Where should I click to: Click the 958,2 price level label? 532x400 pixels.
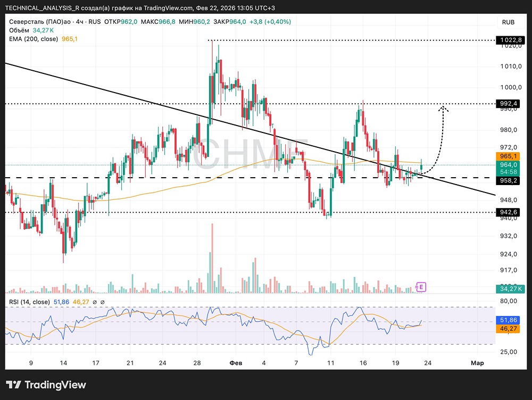508,180
